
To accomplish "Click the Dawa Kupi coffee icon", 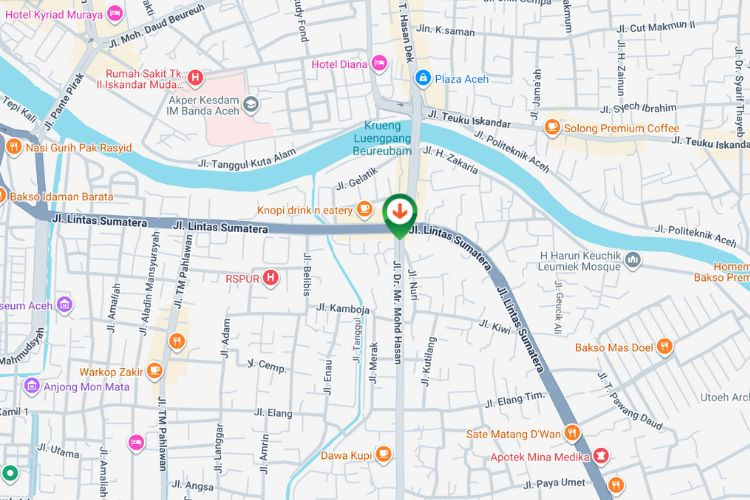I will tap(384, 454).
